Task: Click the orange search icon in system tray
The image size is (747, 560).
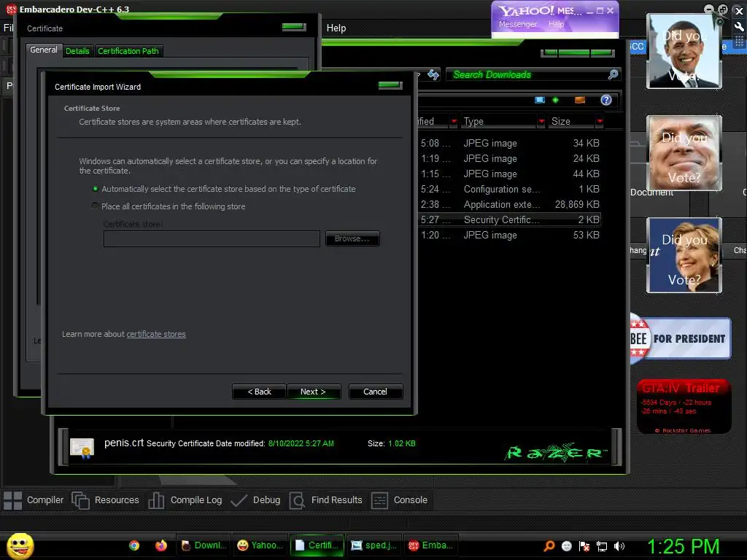Action: [549, 545]
